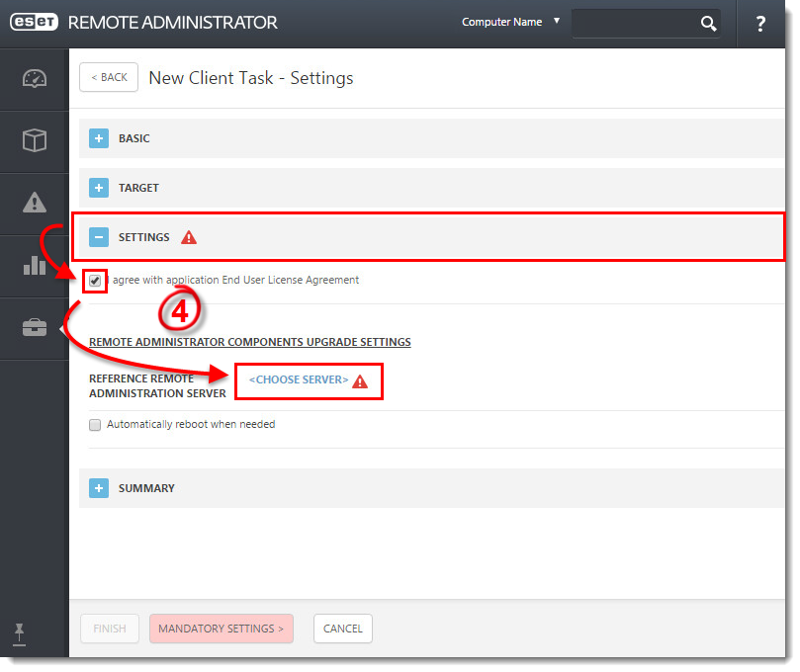Open the Admin briefcase sidebar icon

[35, 327]
